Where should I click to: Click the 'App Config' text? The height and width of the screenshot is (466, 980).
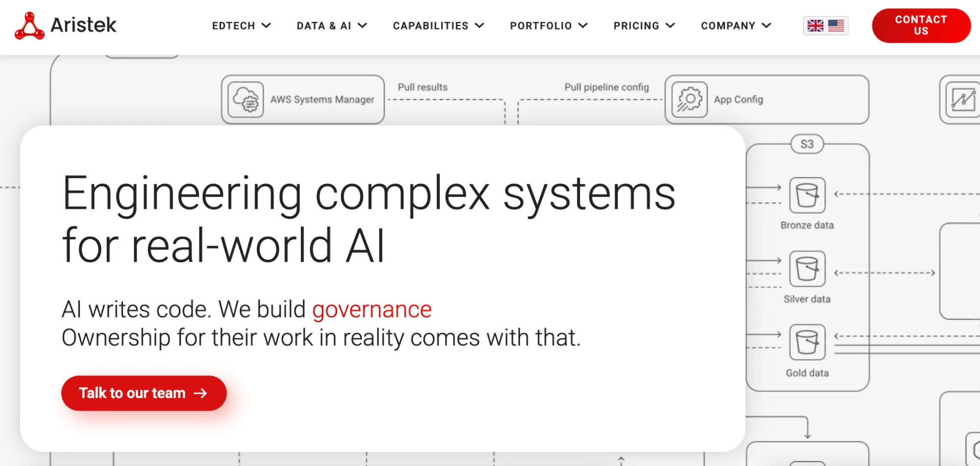coord(738,99)
